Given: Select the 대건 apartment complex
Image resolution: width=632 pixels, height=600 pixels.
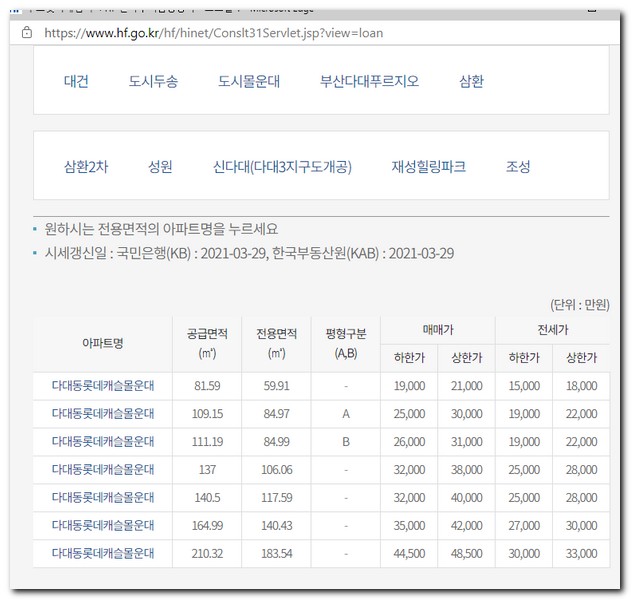Looking at the screenshot, I should click(x=76, y=81).
